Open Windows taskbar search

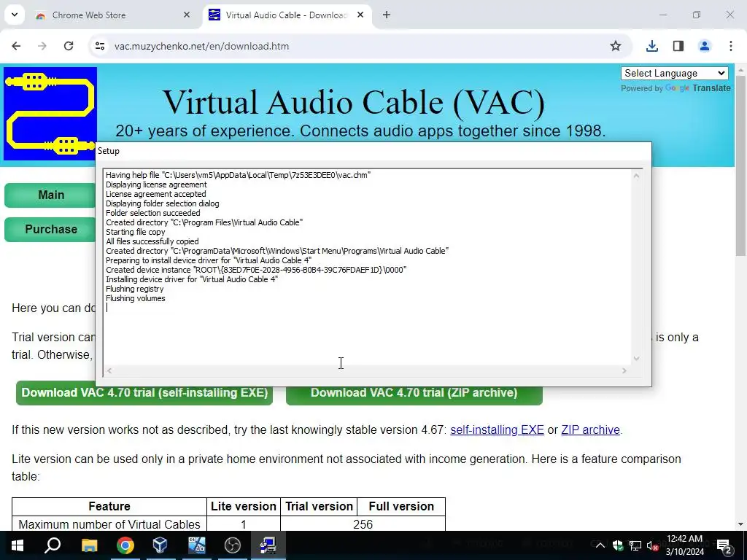click(53, 545)
